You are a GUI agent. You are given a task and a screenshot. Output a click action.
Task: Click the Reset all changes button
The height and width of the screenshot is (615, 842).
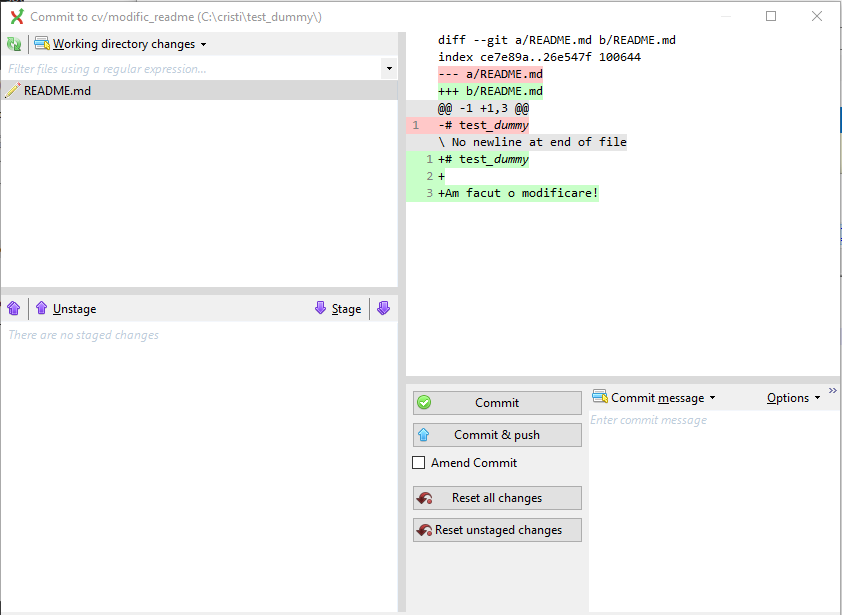(497, 498)
